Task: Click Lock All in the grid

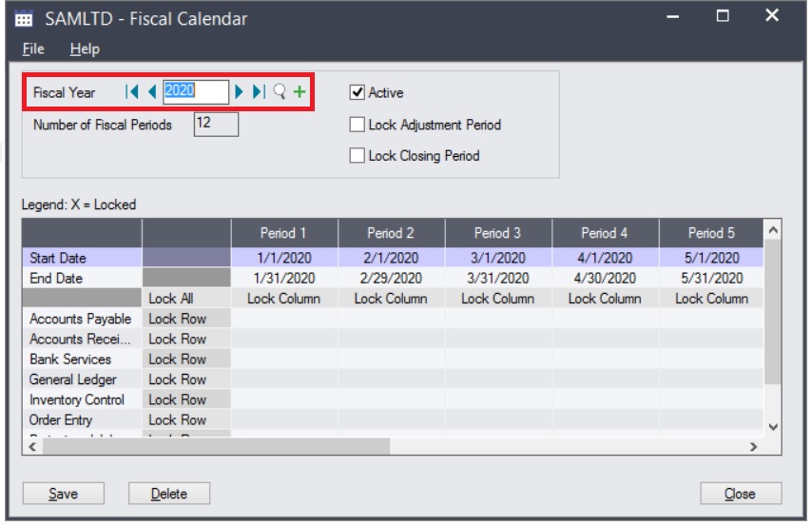Action: click(186, 299)
